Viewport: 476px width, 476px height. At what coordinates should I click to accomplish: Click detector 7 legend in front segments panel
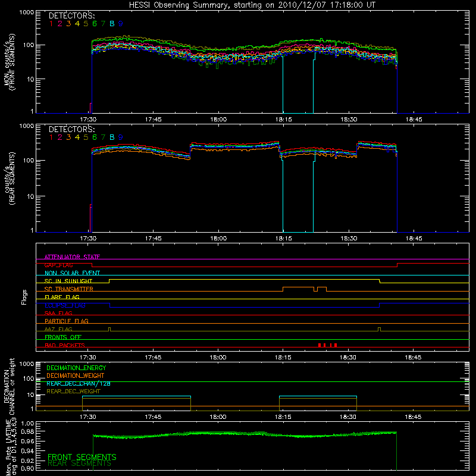pyautogui.click(x=103, y=23)
